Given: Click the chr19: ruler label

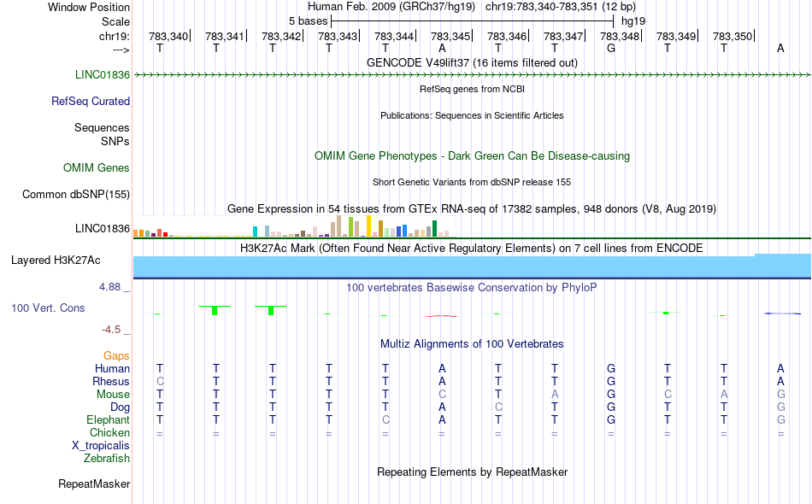Looking at the screenshot, I should [x=115, y=37].
